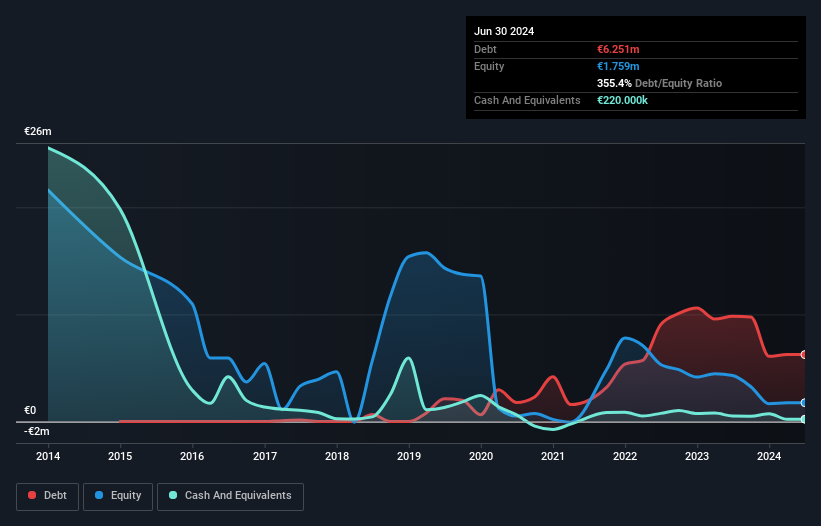The width and height of the screenshot is (821, 526).
Task: Click the 2016 x-axis label
Action: (192, 456)
